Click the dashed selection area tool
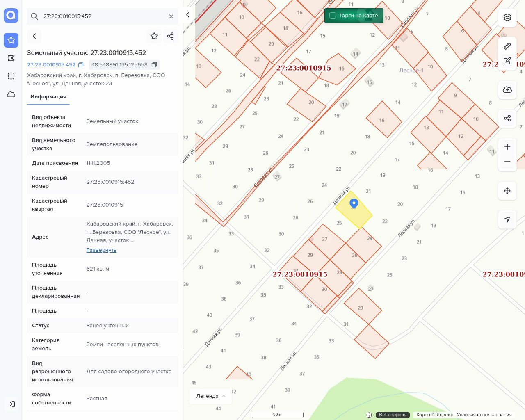525x420 pixels. pyautogui.click(x=11, y=76)
